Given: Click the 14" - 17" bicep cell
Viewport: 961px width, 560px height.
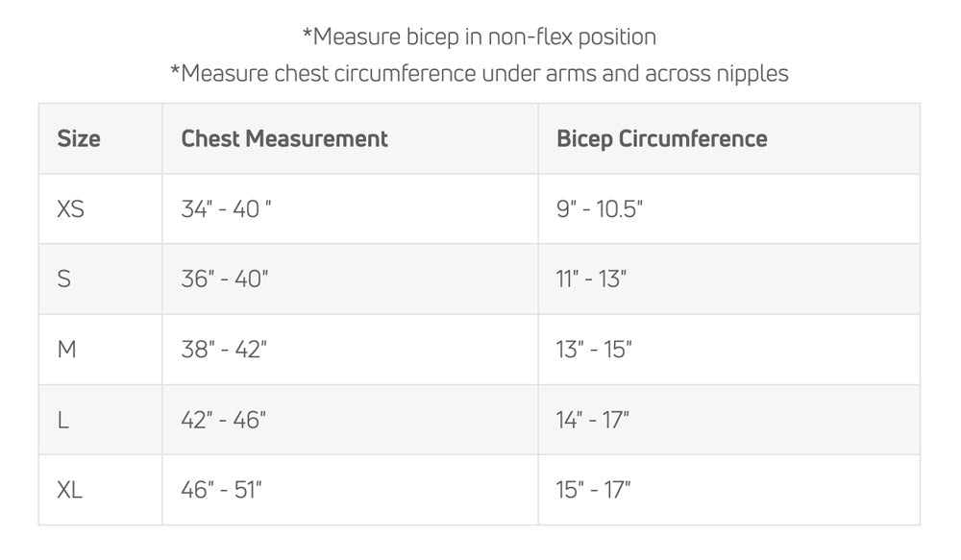Looking at the screenshot, I should 728,420.
